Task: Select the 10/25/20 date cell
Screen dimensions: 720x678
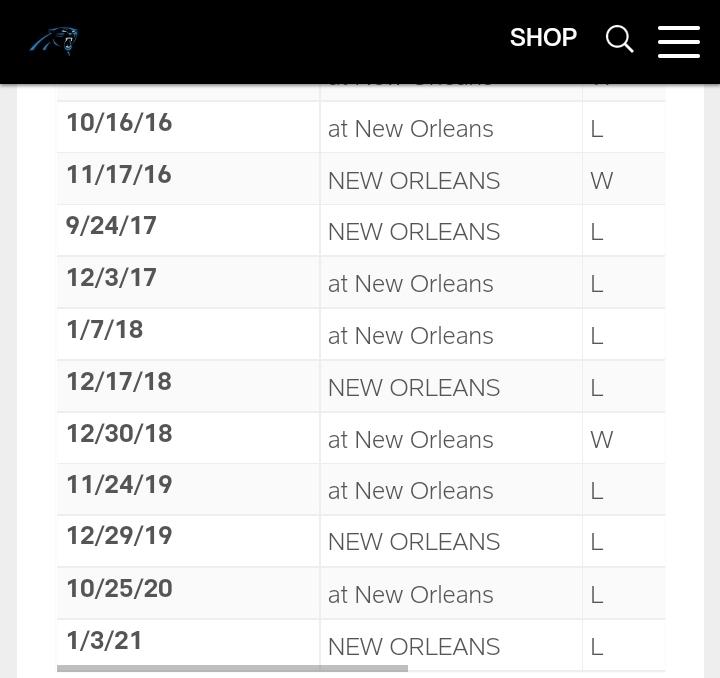Action: pos(188,594)
